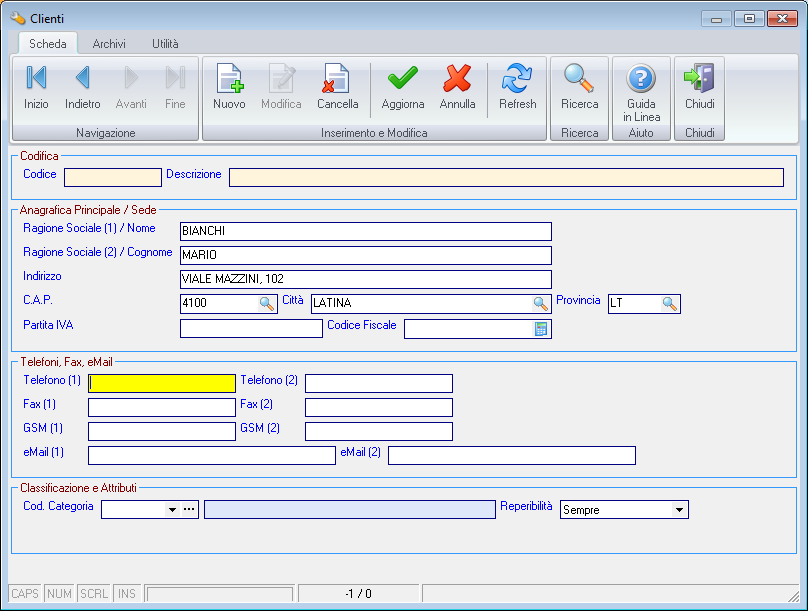Minimize the Clienti window

click(716, 19)
